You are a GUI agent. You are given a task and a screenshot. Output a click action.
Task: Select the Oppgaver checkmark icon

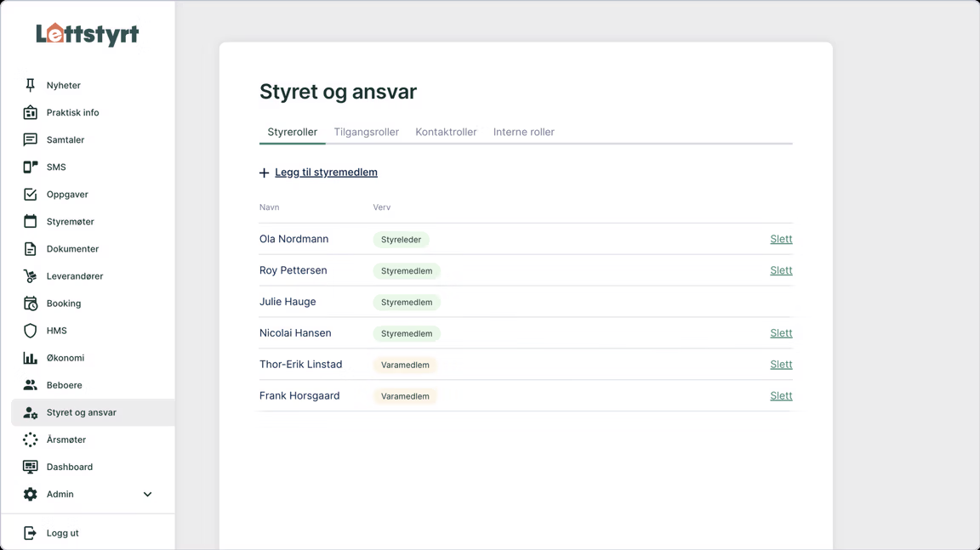click(x=30, y=195)
